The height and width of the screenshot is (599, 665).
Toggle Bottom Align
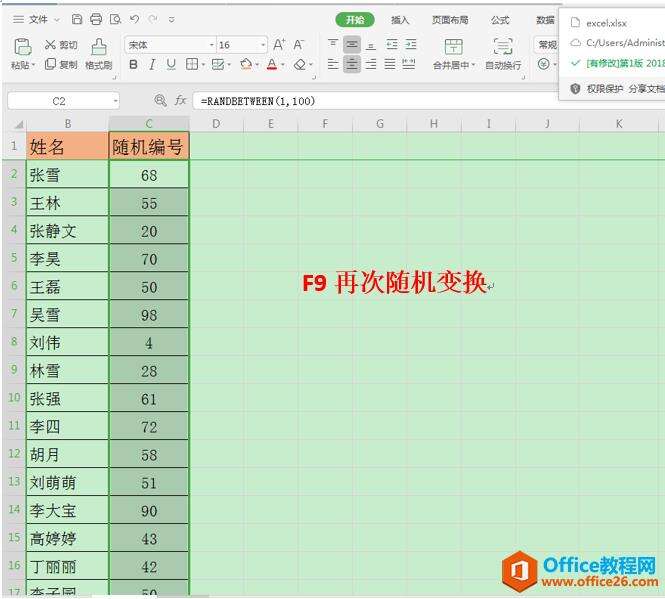click(x=371, y=44)
